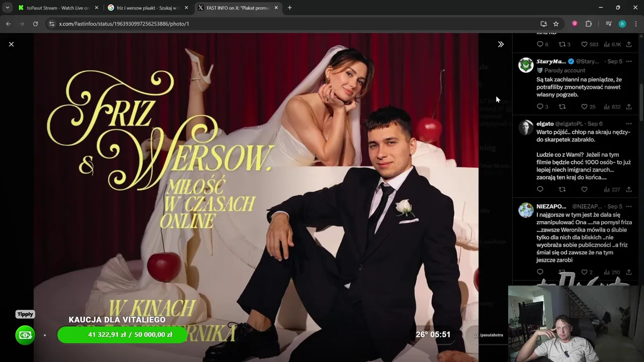
Task: Open the elgato username link
Action: pyautogui.click(x=545, y=124)
